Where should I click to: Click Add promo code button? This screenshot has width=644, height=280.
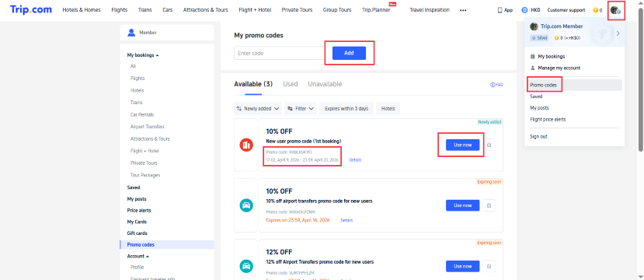(349, 53)
